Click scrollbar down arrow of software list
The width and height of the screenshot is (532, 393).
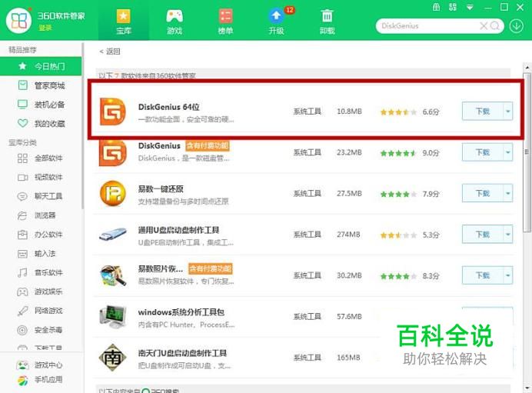527,387
